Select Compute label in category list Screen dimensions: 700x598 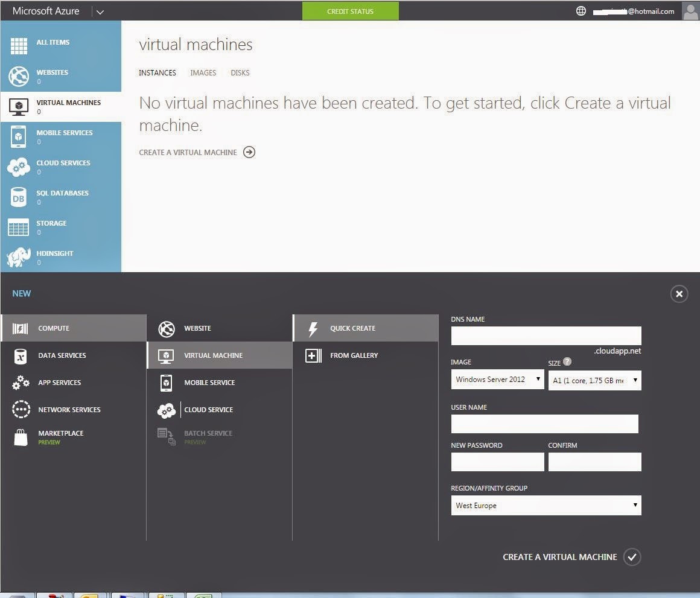pyautogui.click(x=54, y=328)
